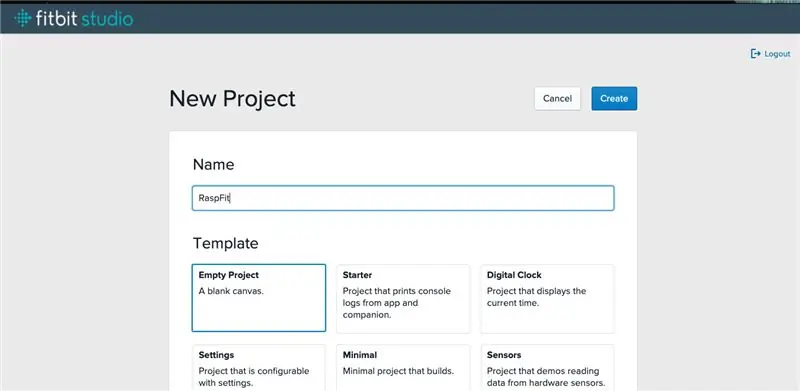Log out via the Logout link
The image size is (800, 391).
[x=770, y=54]
